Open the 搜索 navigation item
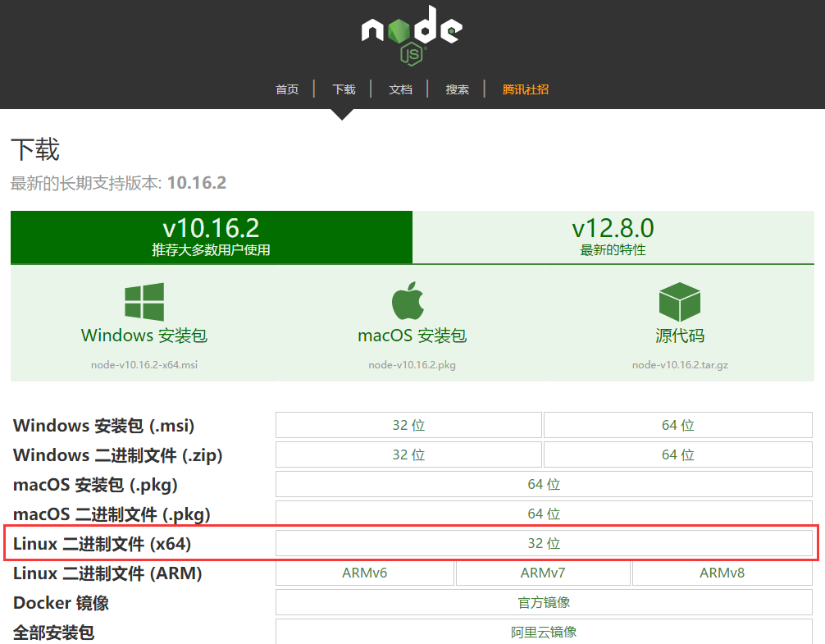Screen dimensions: 825x644 pos(458,89)
